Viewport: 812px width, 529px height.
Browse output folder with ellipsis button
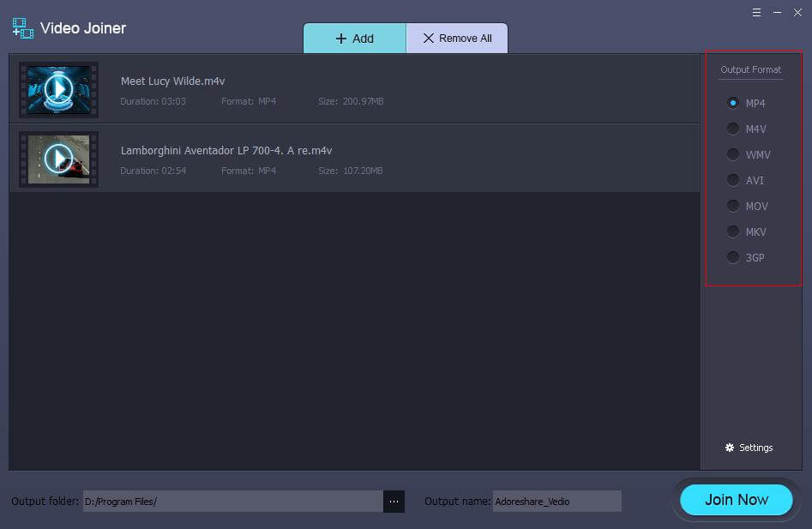coord(394,502)
